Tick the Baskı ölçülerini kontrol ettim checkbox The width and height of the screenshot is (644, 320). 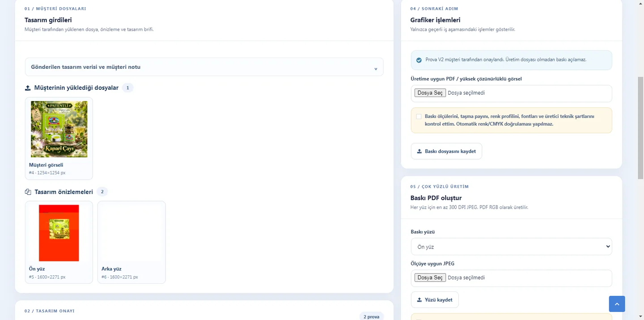[x=419, y=117]
